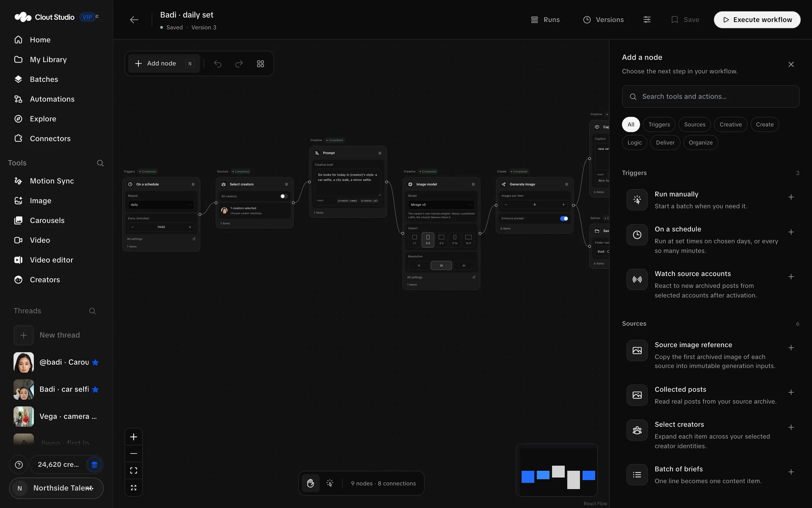The image size is (812, 508).
Task: Click the undo arrow icon
Action: [218, 64]
